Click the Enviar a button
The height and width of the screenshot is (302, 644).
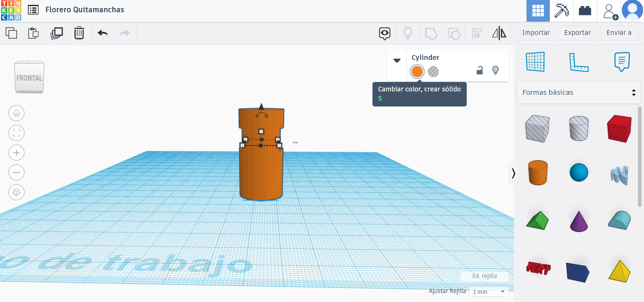point(619,33)
